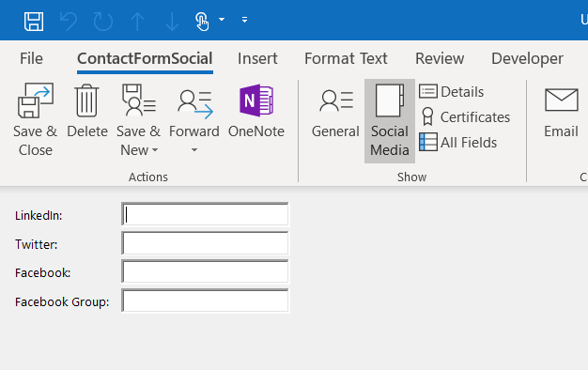
Task: Click the Actions group label
Action: click(148, 177)
